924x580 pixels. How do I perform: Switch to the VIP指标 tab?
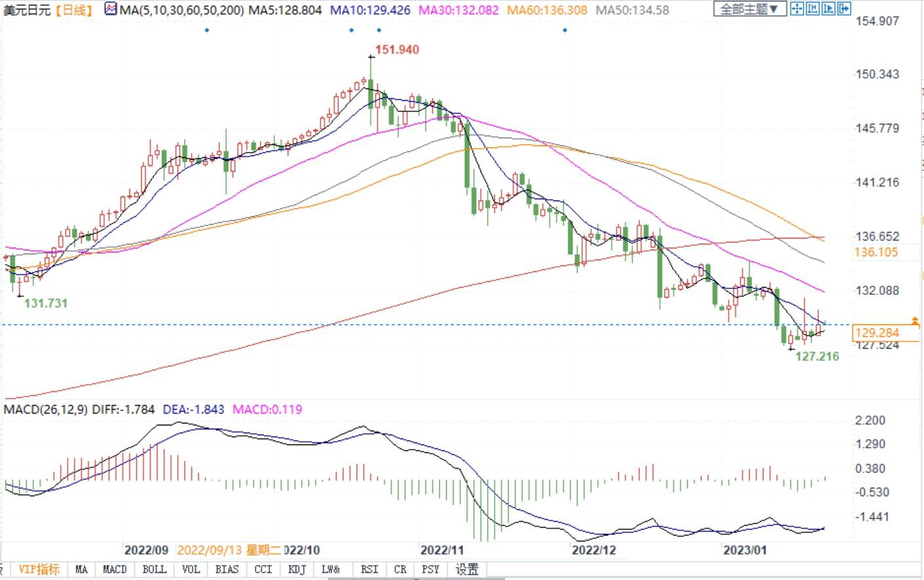(39, 570)
